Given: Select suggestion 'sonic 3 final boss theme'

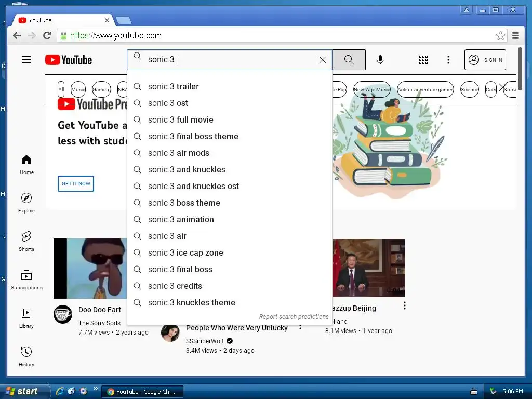Looking at the screenshot, I should pos(229,137).
